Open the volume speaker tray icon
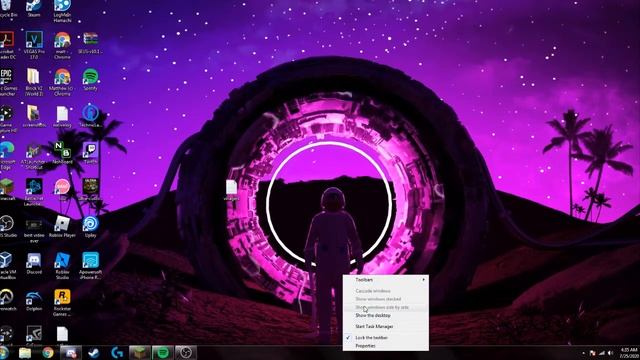The height and width of the screenshot is (360, 640). pos(611,353)
